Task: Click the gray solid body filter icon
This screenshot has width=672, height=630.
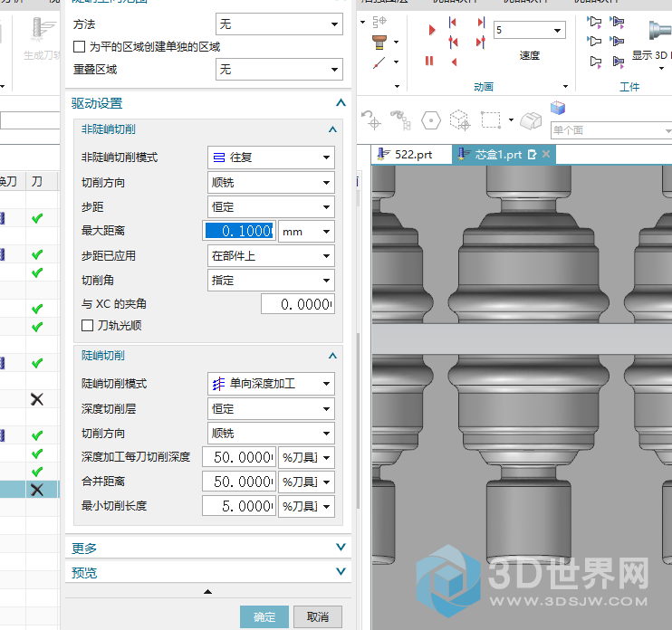Action: tap(531, 120)
